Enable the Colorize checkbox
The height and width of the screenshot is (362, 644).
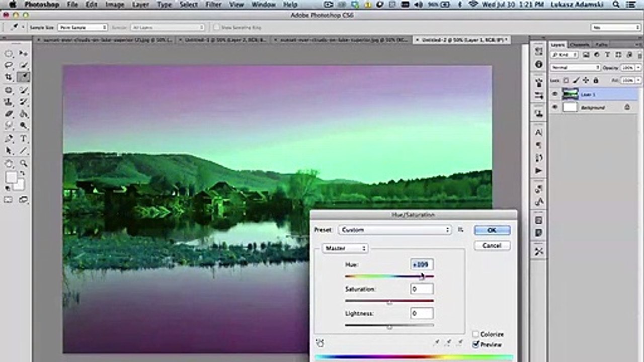pyautogui.click(x=475, y=334)
